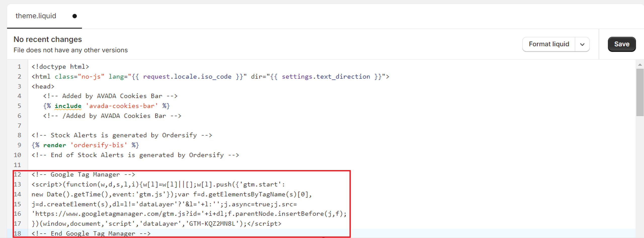This screenshot has height=238, width=644.
Task: Click line number 1 in the gutter
Action: coord(19,67)
